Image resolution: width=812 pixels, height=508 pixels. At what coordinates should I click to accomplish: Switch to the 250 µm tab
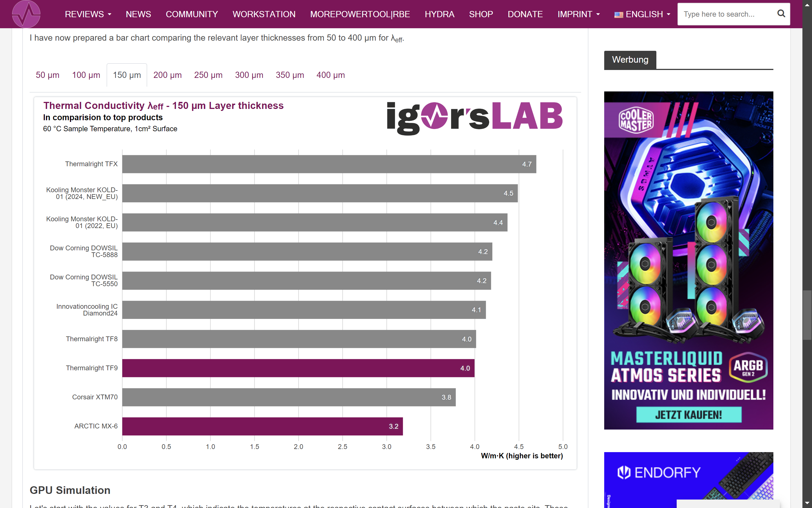[208, 75]
